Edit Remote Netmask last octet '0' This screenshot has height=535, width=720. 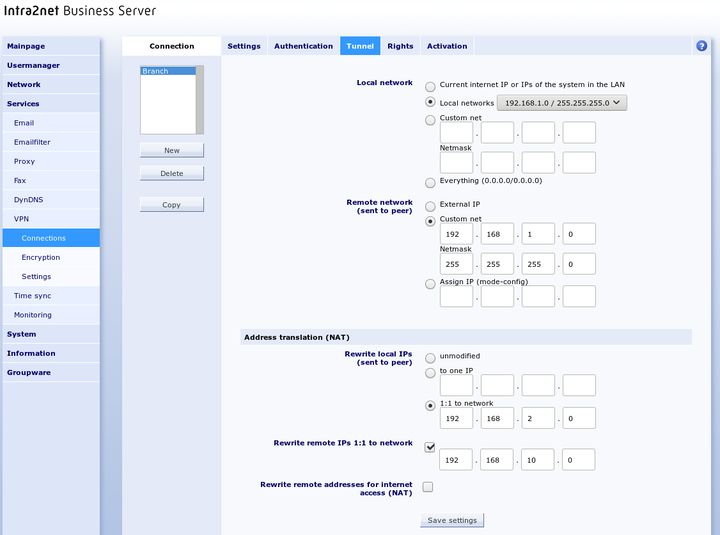point(579,264)
